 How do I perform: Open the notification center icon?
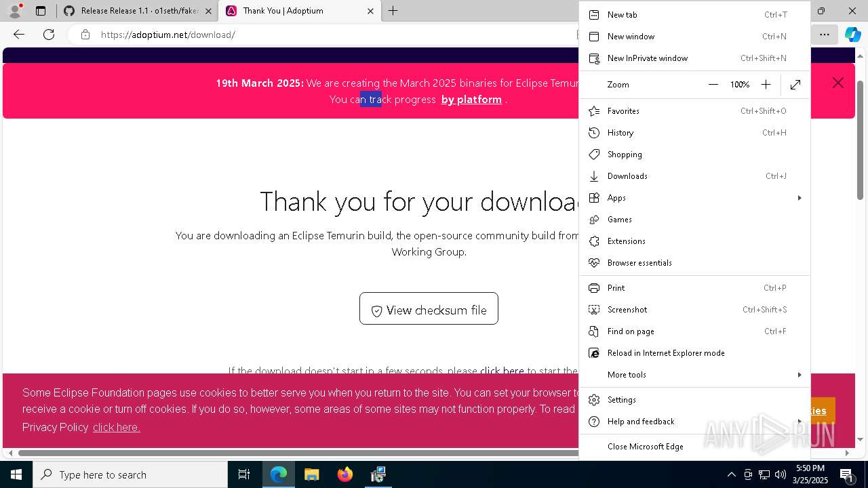846,474
